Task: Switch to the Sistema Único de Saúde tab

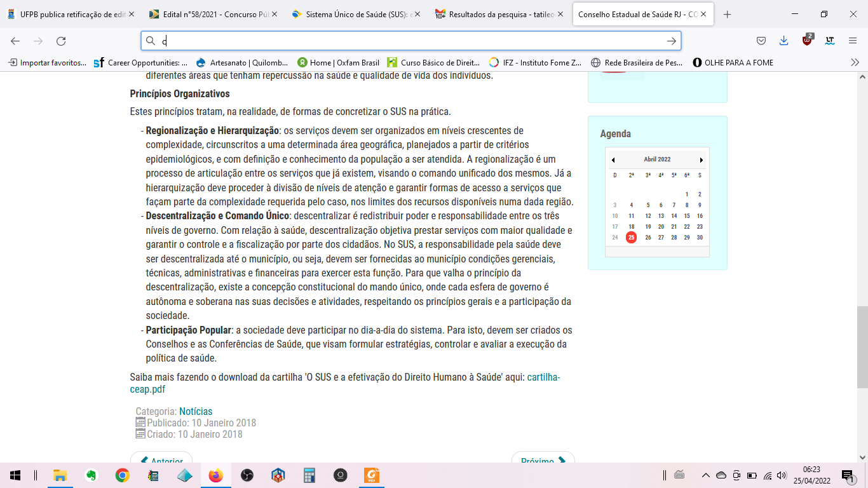Action: point(356,15)
